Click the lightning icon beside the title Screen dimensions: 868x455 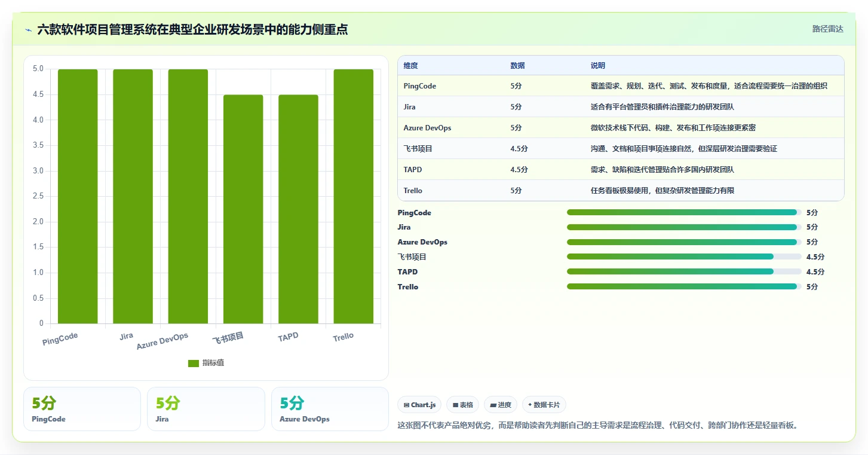pyautogui.click(x=28, y=30)
